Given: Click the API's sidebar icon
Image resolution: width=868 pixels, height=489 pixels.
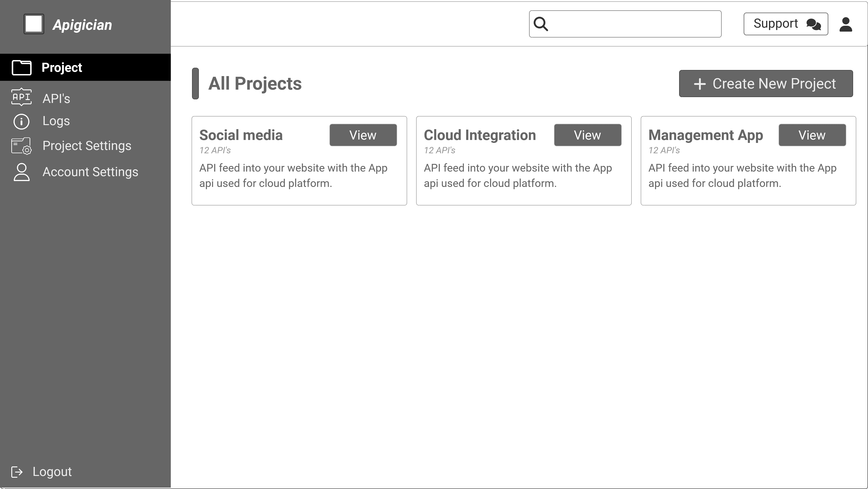Looking at the screenshot, I should click(21, 97).
